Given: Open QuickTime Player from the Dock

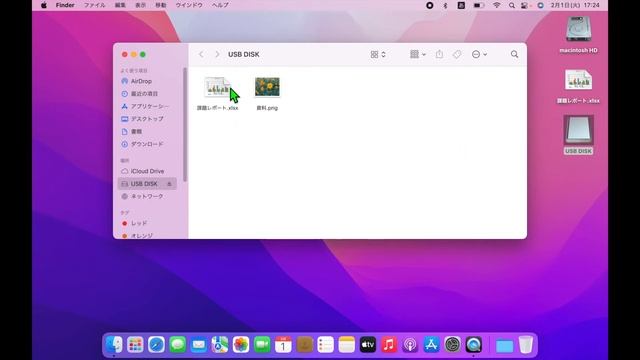Looking at the screenshot, I should click(473, 345).
